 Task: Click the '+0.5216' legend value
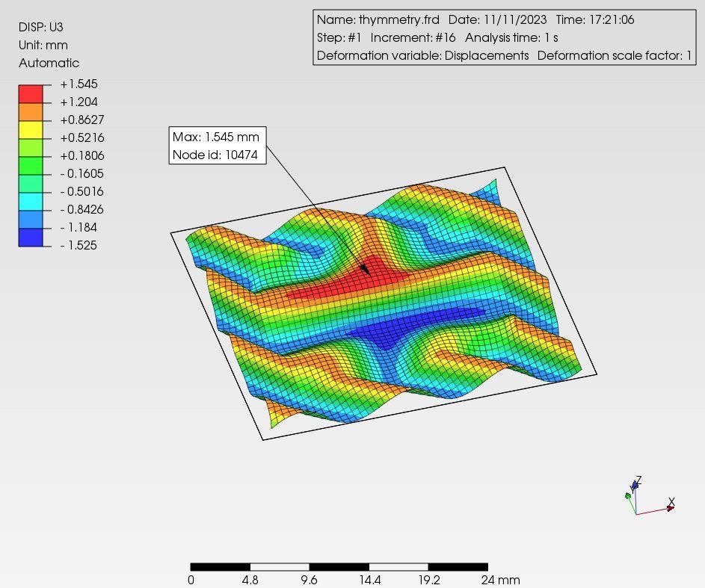(82, 137)
